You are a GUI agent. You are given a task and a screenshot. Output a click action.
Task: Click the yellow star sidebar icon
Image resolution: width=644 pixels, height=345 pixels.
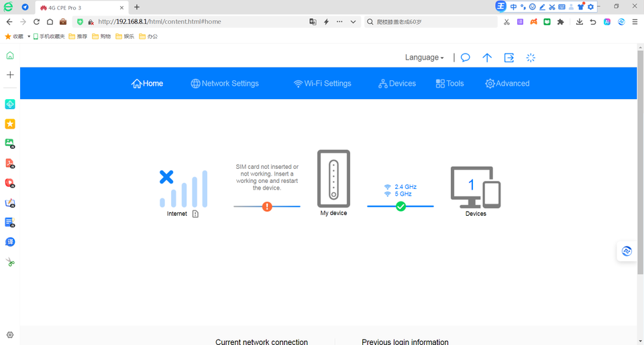click(10, 124)
